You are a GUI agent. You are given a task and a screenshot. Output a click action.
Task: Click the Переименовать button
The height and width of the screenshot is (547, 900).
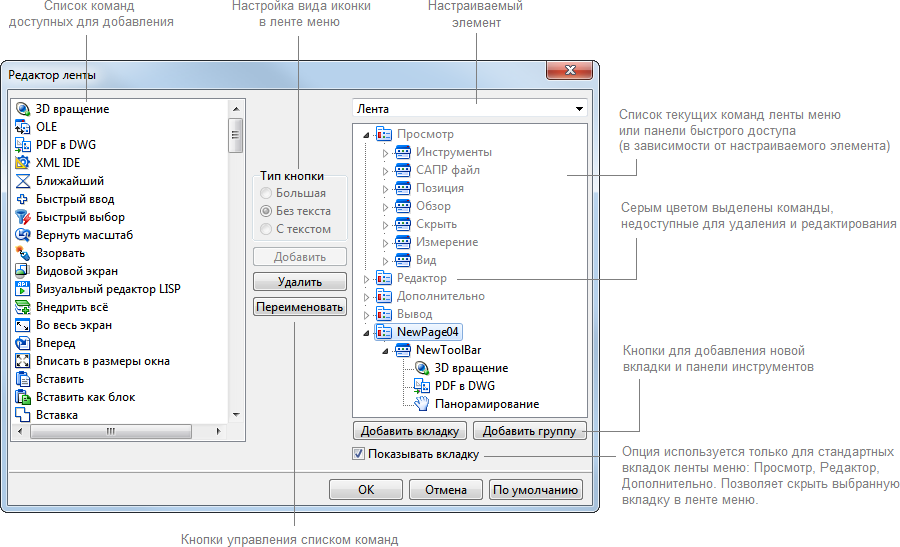click(x=299, y=307)
